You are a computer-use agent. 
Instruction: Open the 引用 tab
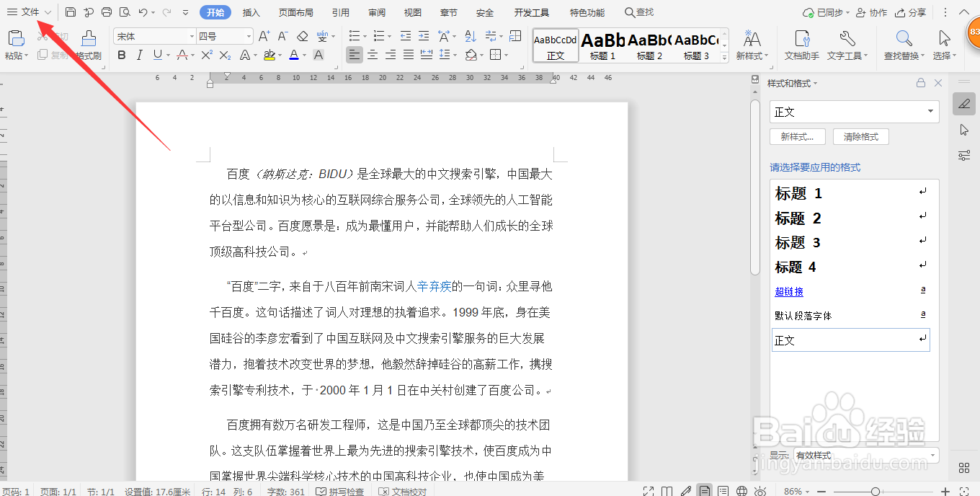pos(341,12)
